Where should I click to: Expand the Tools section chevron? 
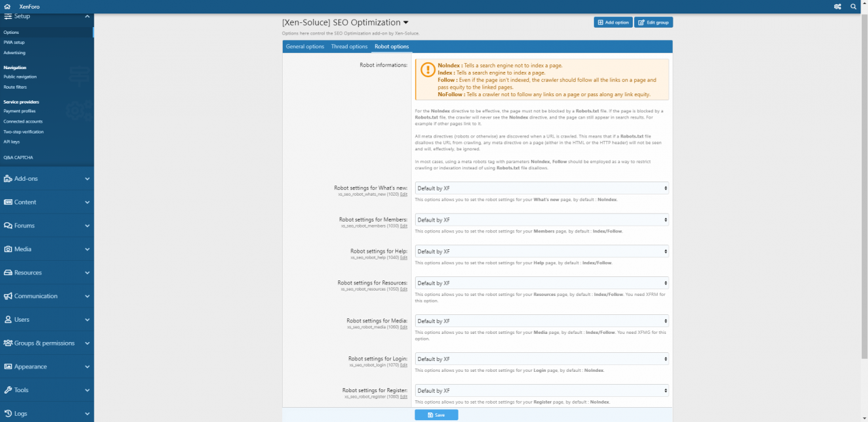[x=87, y=390]
